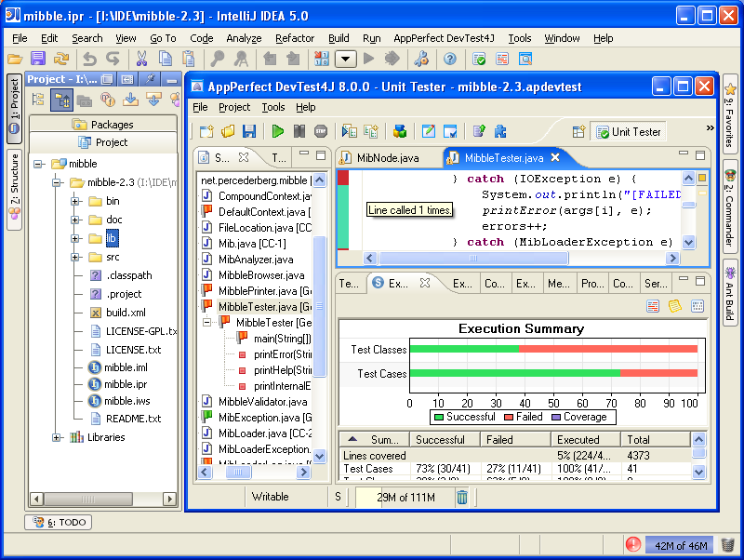Expand the lib folder node
The height and width of the screenshot is (560, 744).
(74, 238)
